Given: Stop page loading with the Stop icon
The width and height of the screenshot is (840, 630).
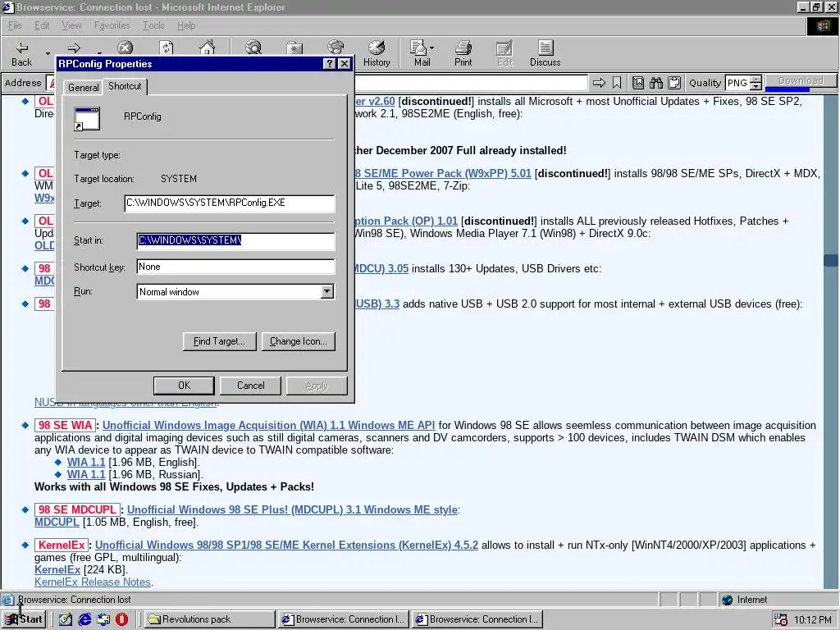Looking at the screenshot, I should pyautogui.click(x=125, y=48).
